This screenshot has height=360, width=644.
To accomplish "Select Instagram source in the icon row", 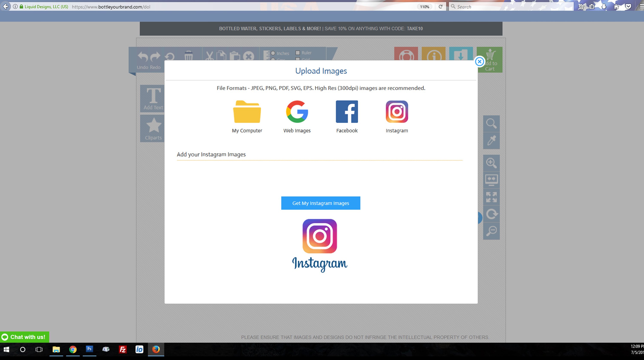I will pos(397,117).
